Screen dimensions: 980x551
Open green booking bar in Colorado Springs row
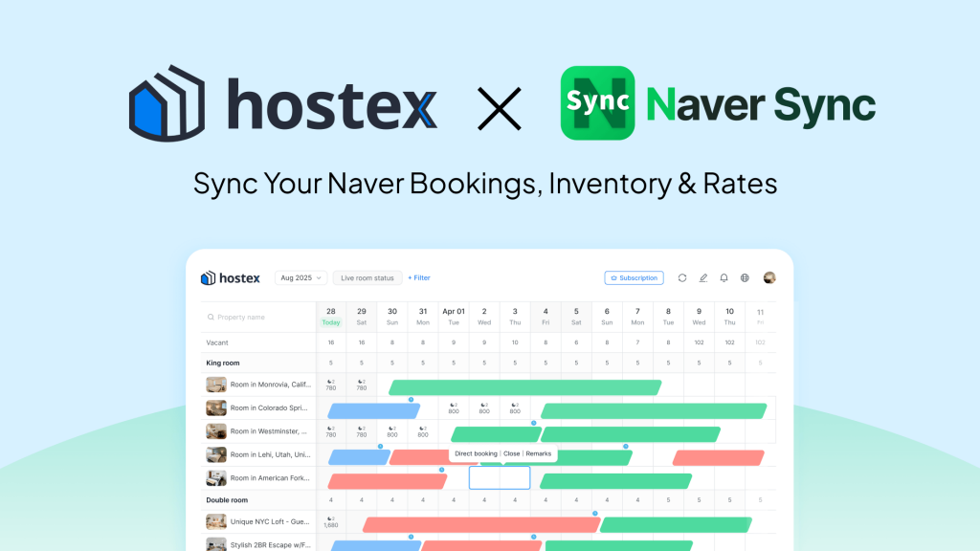[x=654, y=411]
